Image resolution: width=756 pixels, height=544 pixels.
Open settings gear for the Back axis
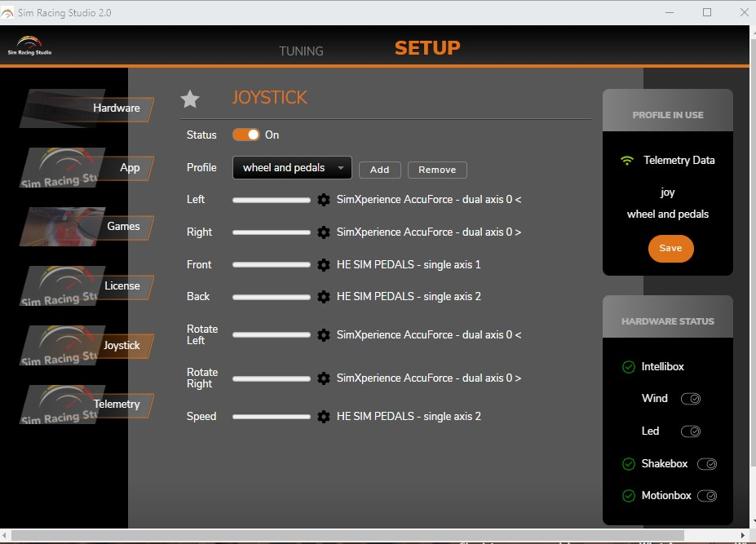pos(323,296)
